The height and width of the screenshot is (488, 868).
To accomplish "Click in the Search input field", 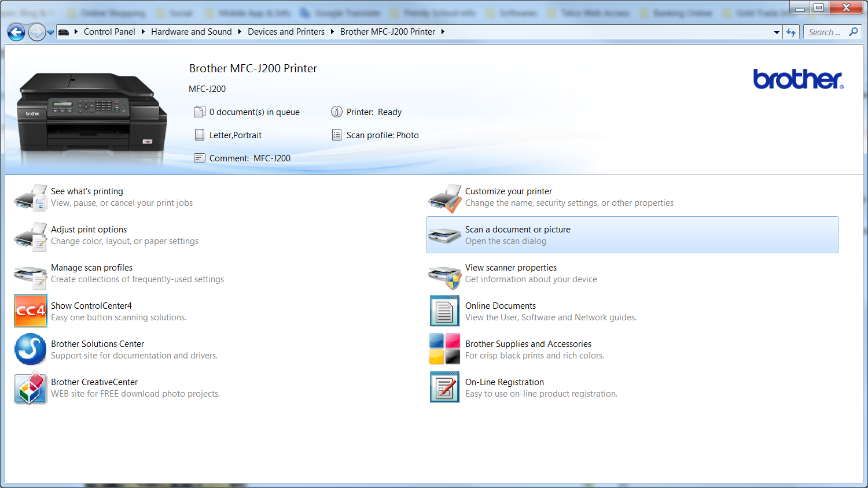I will 825,32.
